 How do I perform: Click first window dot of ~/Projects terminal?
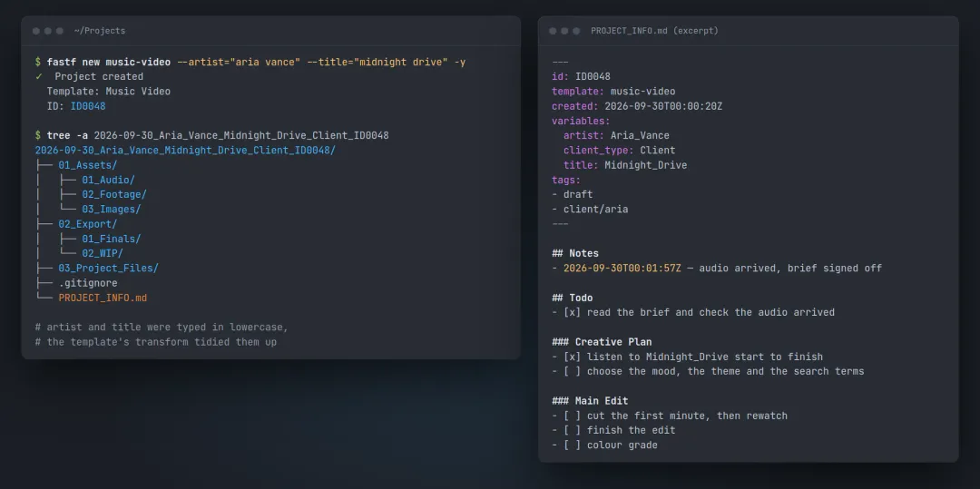click(x=36, y=31)
